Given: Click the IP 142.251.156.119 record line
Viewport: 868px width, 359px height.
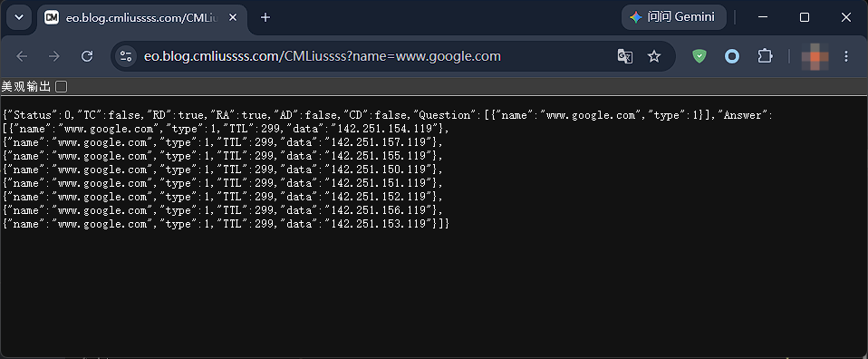Looking at the screenshot, I should [223, 210].
